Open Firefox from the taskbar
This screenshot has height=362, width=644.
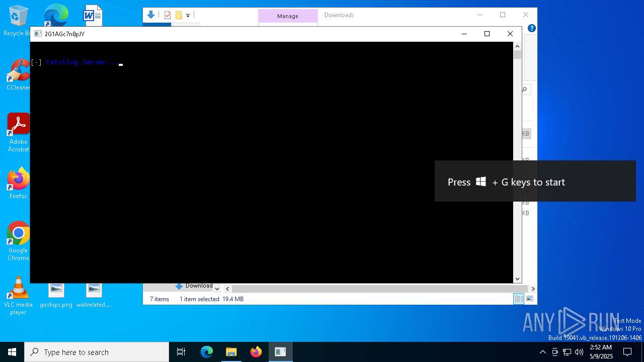point(256,352)
